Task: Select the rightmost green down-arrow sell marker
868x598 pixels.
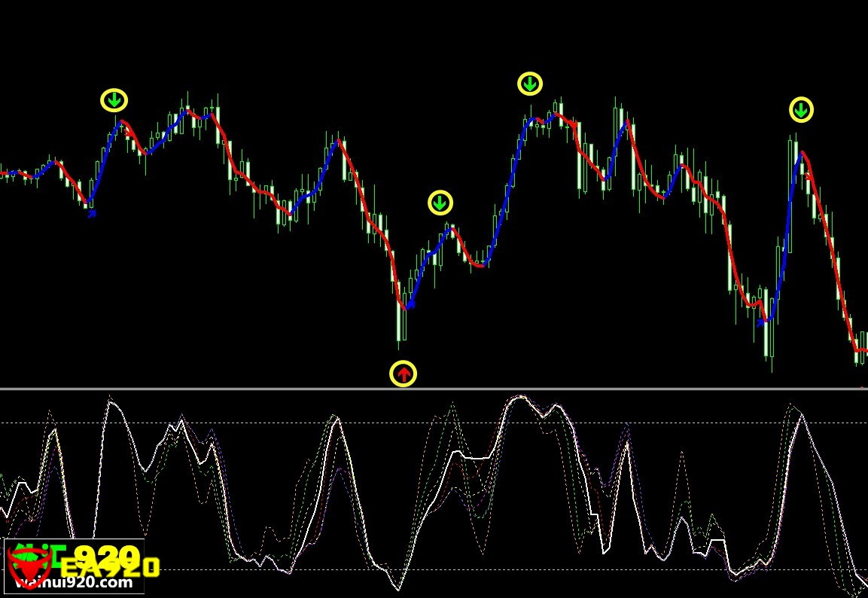Action: click(801, 110)
